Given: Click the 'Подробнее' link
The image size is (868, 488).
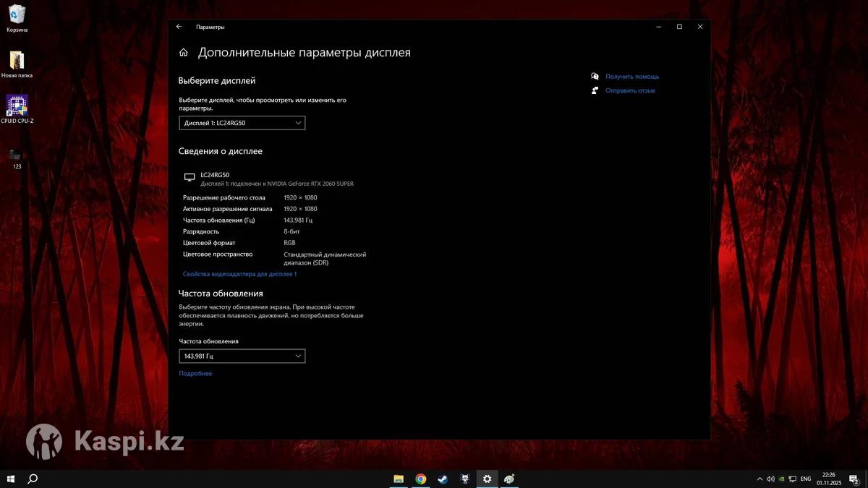Looking at the screenshot, I should point(195,373).
